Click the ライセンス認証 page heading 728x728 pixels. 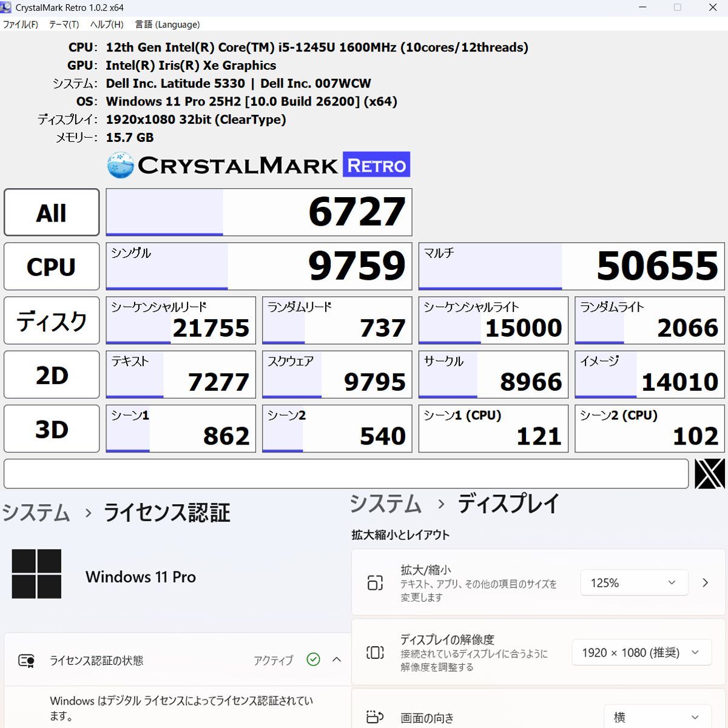tap(167, 513)
